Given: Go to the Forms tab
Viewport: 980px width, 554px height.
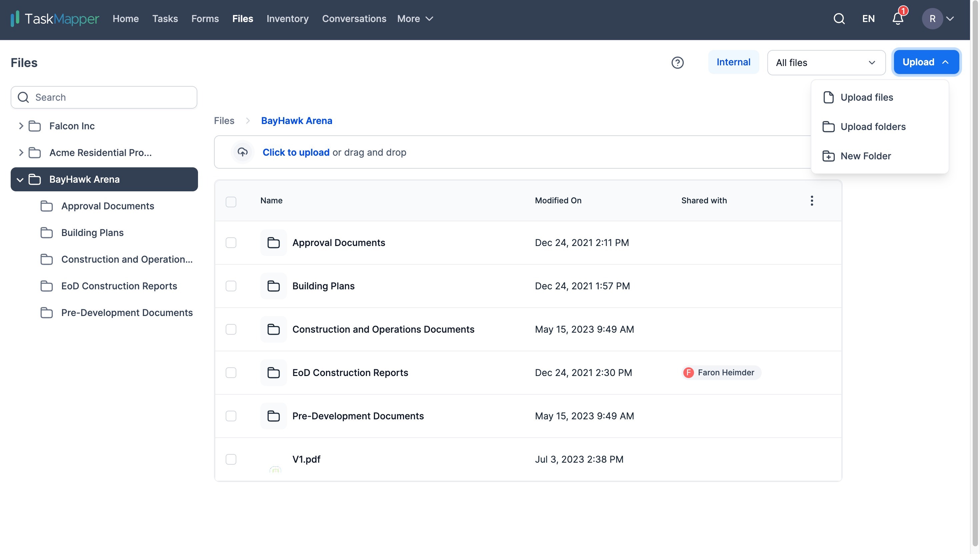Looking at the screenshot, I should point(205,19).
